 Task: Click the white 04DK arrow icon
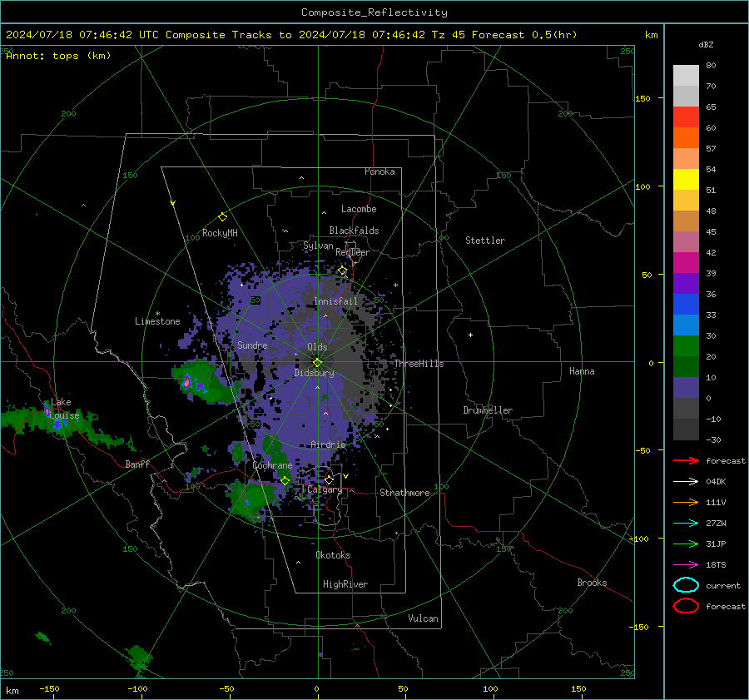tap(686, 481)
